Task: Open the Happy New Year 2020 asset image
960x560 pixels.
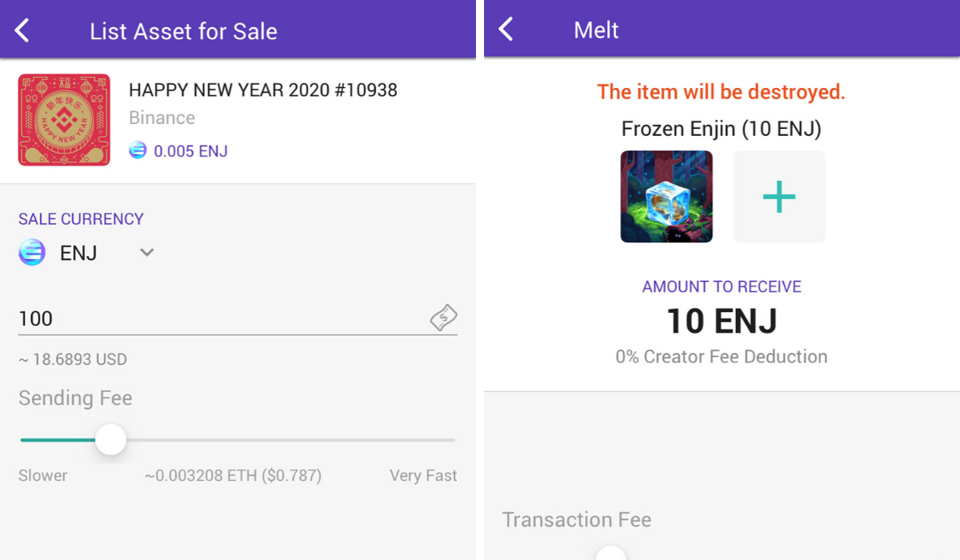Action: pyautogui.click(x=64, y=120)
